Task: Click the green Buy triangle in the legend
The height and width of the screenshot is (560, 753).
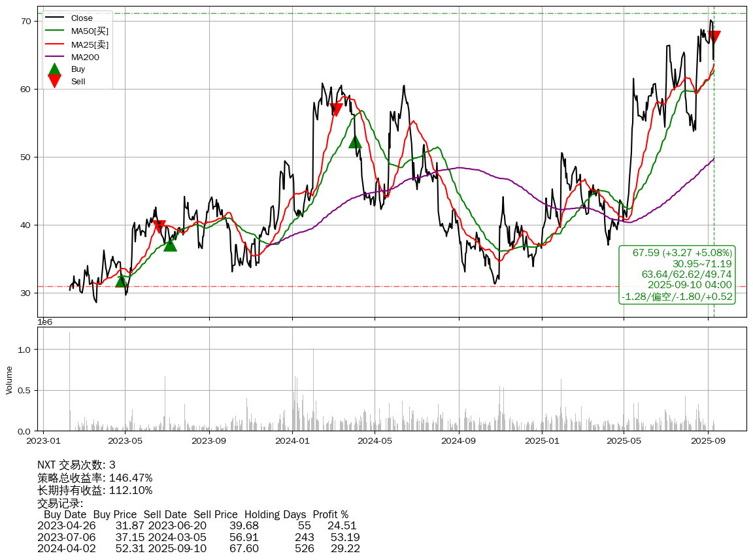Action: pyautogui.click(x=55, y=69)
